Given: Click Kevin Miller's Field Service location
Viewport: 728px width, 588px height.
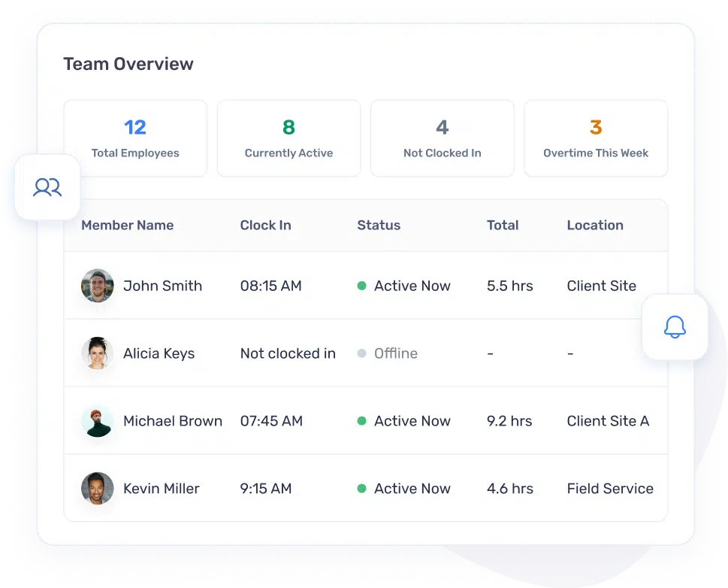Looking at the screenshot, I should coord(610,489).
